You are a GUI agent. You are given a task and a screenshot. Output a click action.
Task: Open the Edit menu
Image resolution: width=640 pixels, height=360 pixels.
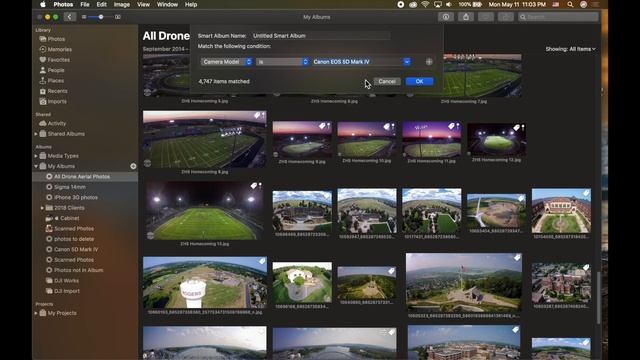pyautogui.click(x=102, y=4)
